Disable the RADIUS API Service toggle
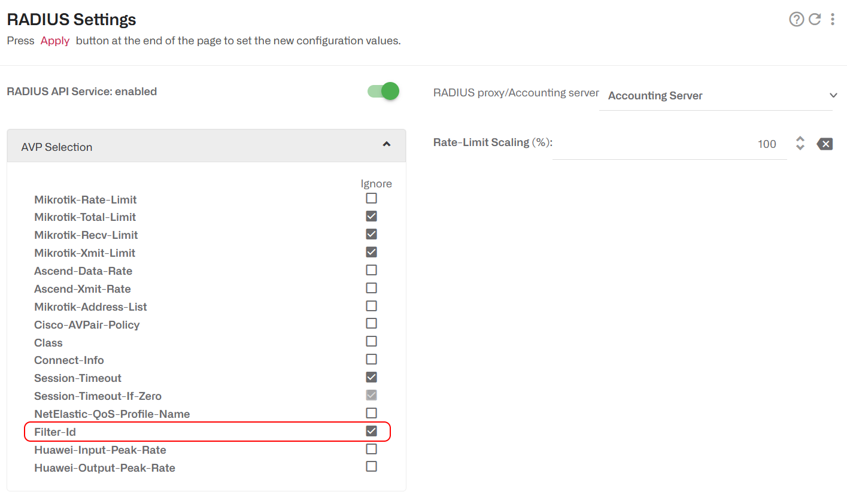Screen dimensions: 847x504 point(383,91)
